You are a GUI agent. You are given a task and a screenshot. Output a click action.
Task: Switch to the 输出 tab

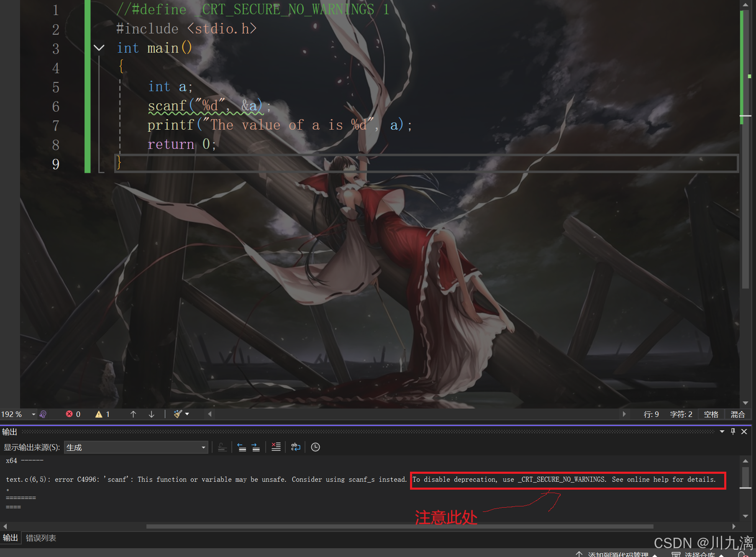(x=10, y=538)
